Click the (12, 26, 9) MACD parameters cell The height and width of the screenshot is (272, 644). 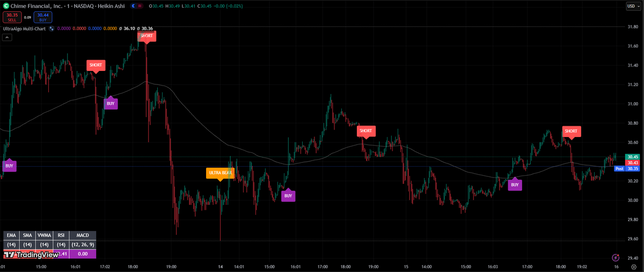[x=83, y=245]
